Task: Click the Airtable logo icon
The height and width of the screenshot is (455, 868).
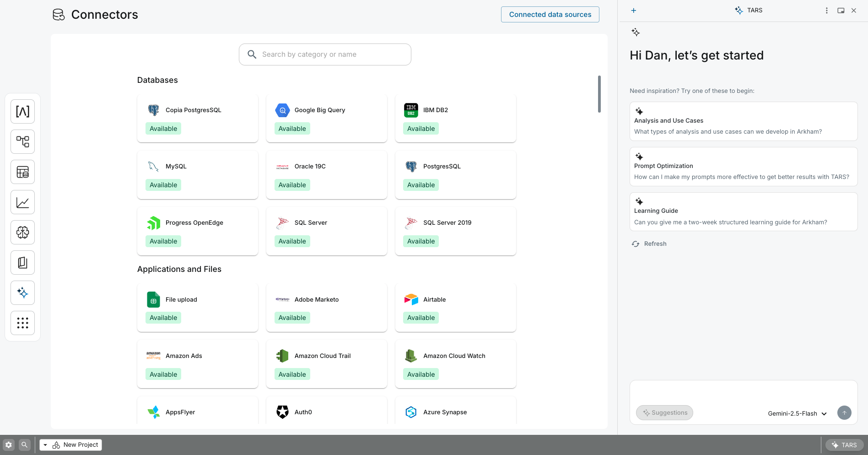Action: 411,300
